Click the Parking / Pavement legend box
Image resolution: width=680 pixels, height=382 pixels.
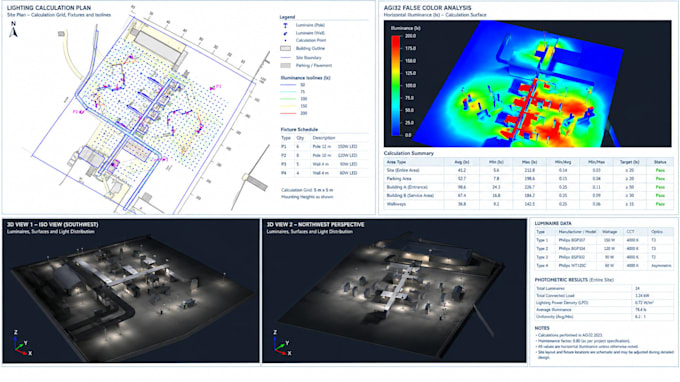(x=285, y=65)
